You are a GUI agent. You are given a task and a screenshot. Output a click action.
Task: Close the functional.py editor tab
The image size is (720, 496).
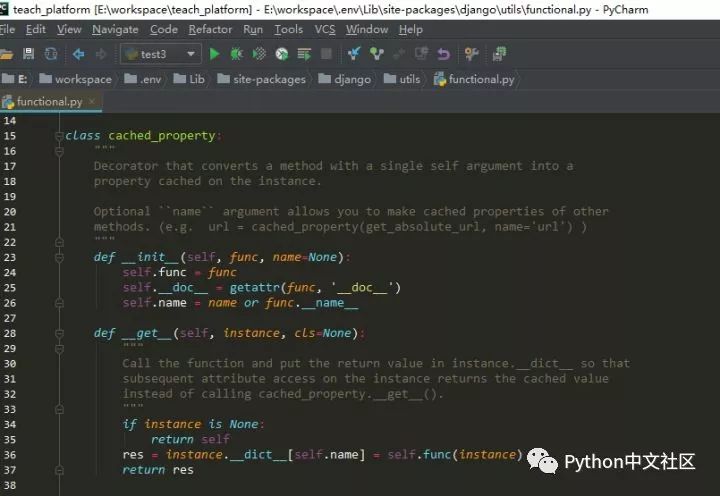point(92,101)
